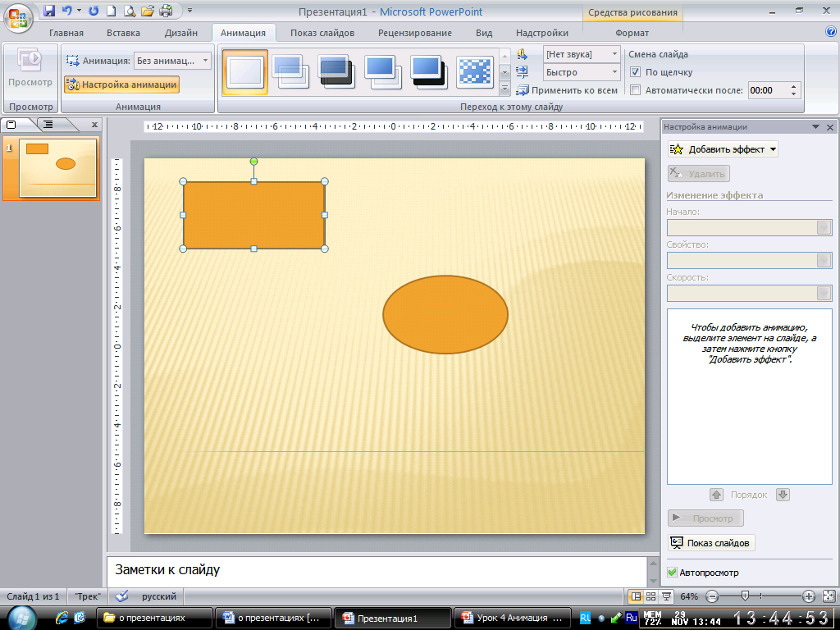The height and width of the screenshot is (630, 840).
Task: Start slide show from status bar icon
Action: tap(666, 596)
